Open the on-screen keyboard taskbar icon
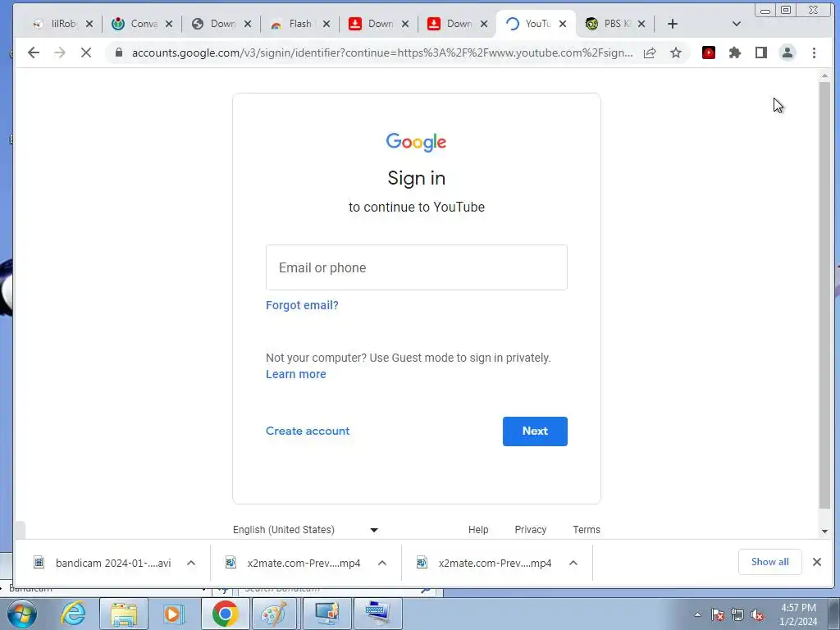The width and height of the screenshot is (840, 630). [377, 614]
